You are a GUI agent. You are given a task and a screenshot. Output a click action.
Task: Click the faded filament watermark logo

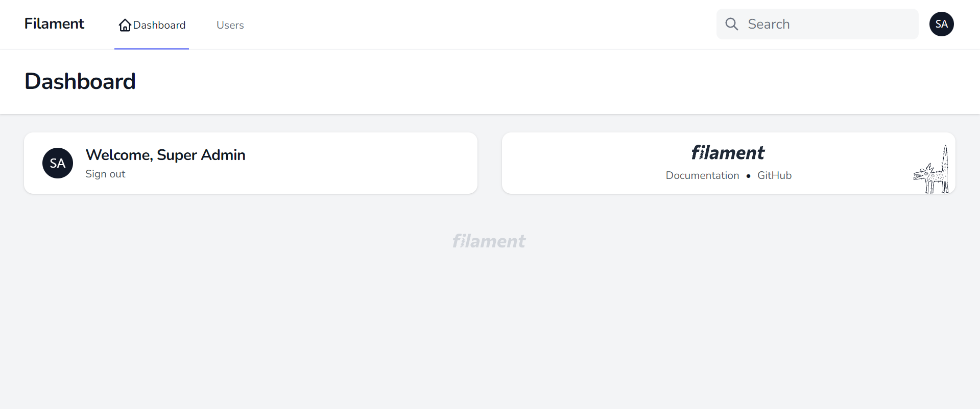coord(488,241)
